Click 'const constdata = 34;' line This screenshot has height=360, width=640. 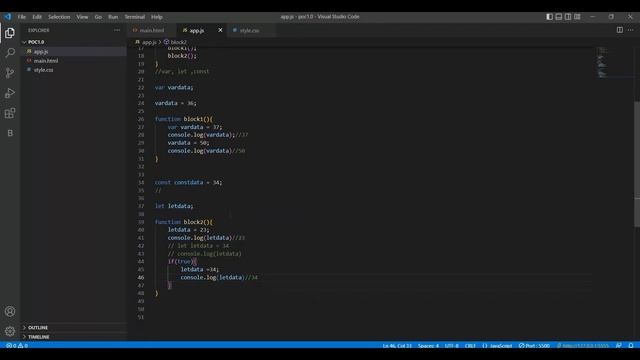[x=189, y=182]
